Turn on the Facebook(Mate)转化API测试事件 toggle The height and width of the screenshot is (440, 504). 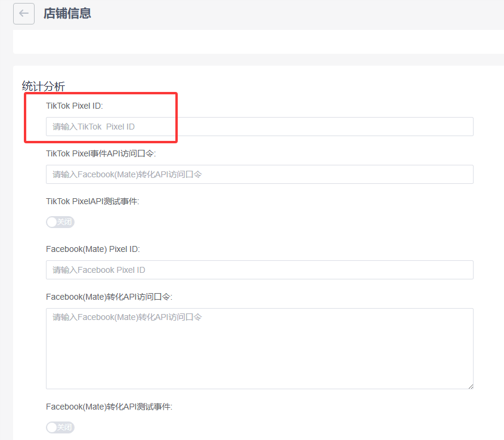coord(60,427)
